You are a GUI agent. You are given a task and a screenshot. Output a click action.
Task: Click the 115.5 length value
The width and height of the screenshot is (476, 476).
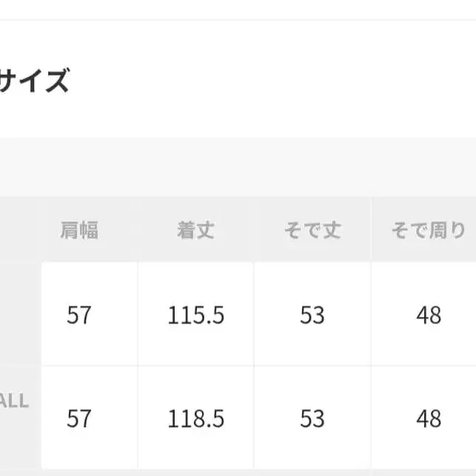(195, 316)
